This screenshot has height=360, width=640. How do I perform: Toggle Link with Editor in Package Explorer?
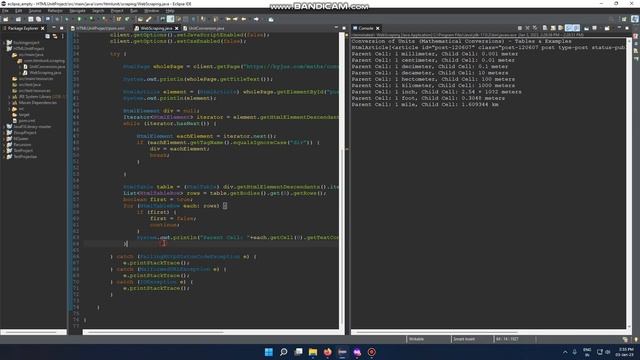click(x=55, y=36)
